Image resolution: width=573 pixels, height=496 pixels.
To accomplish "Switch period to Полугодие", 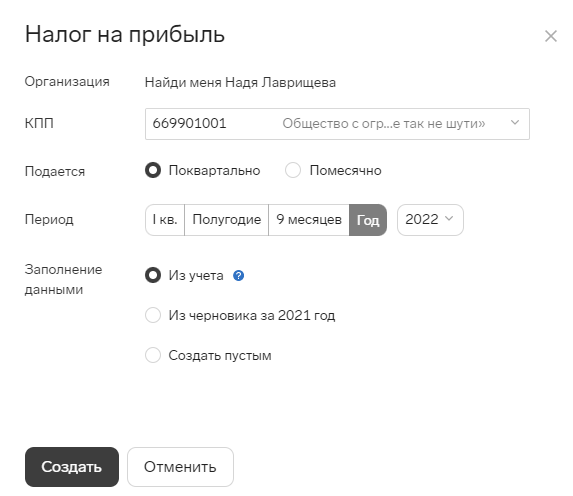I will click(x=227, y=220).
